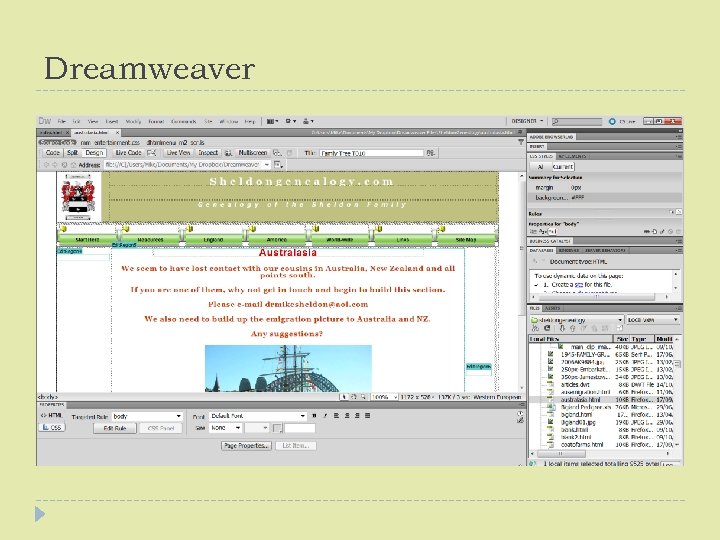Screen dimensions: 720x540
Task: Open the View menu
Action: coord(93,121)
